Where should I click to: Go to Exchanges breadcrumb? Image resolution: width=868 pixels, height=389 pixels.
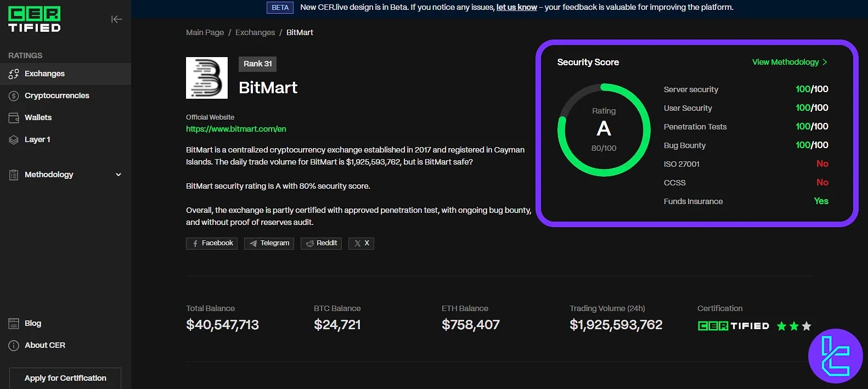point(255,32)
